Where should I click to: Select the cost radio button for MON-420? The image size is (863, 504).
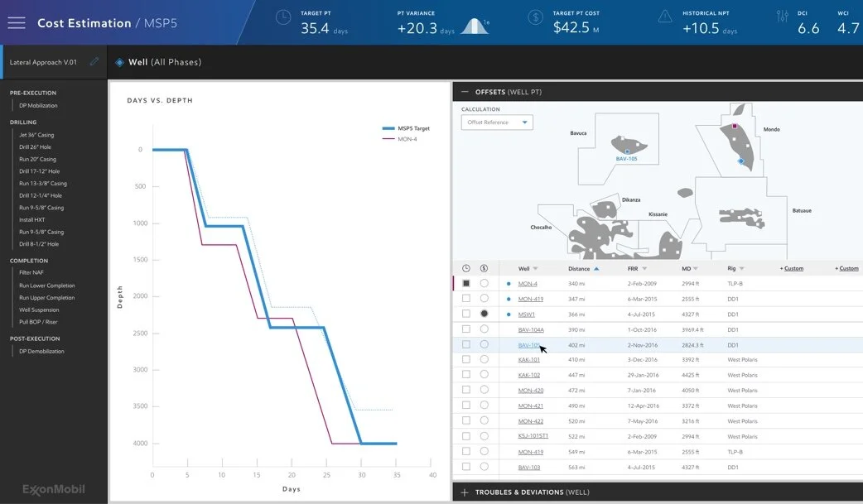[484, 390]
